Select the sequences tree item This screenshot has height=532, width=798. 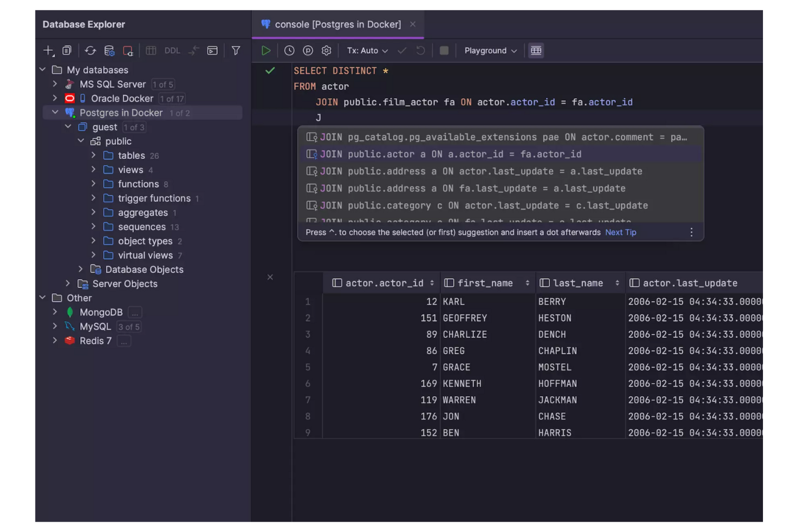pyautogui.click(x=142, y=227)
